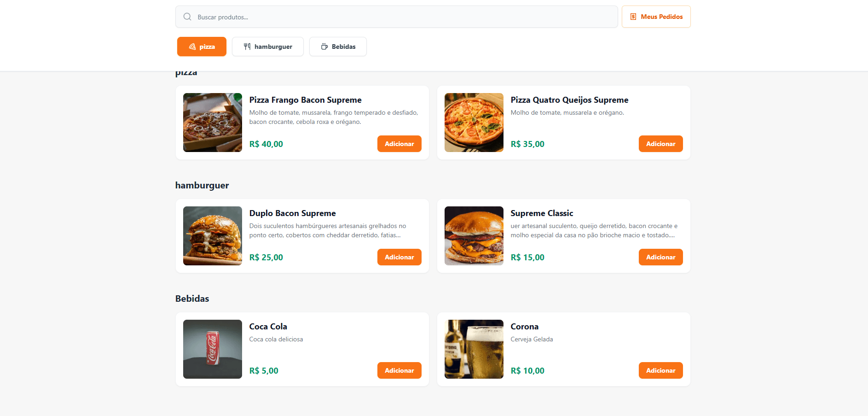Click the Duplo Bacon Supreme burger image
This screenshot has width=868, height=416.
point(213,236)
